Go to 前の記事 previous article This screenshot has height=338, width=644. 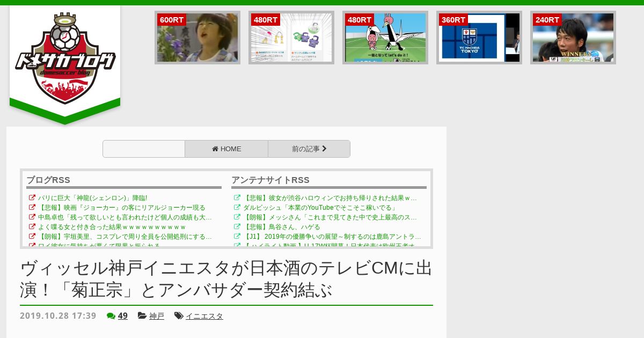[309, 149]
